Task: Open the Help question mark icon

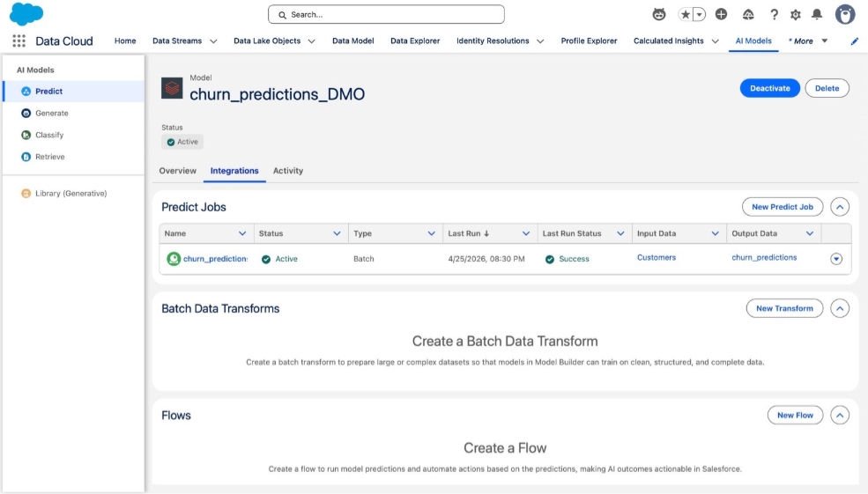Action: point(774,14)
